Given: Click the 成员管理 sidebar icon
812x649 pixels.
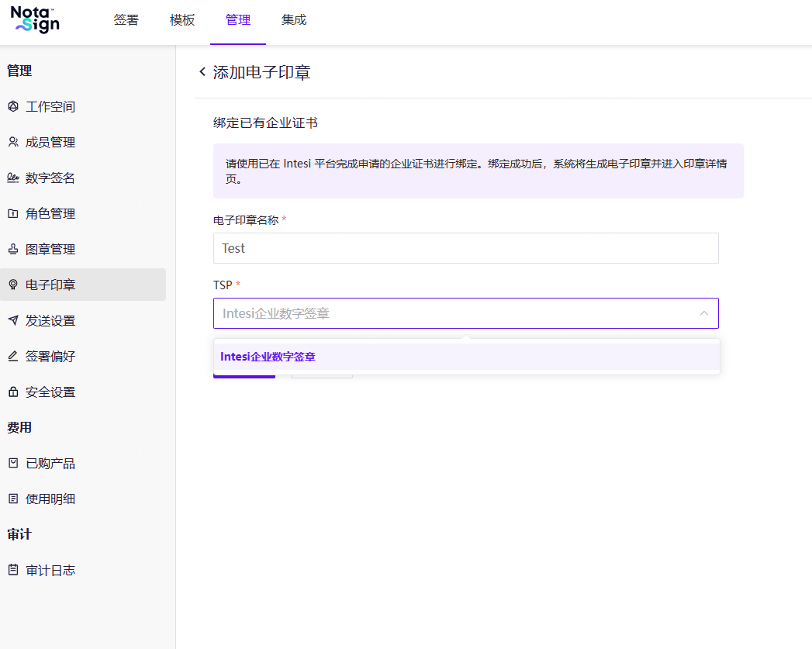Looking at the screenshot, I should click(x=13, y=143).
